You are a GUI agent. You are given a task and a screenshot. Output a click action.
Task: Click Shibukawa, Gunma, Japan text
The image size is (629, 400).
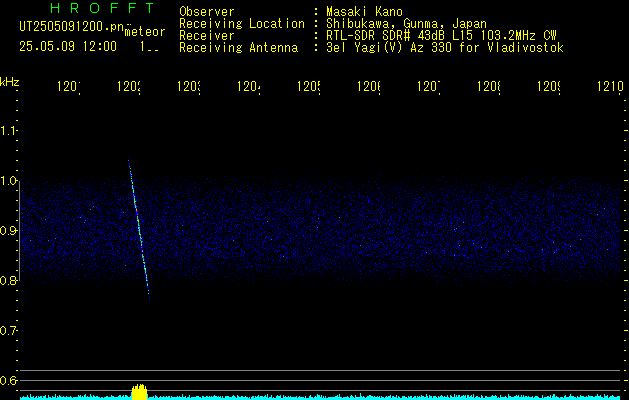[406, 24]
